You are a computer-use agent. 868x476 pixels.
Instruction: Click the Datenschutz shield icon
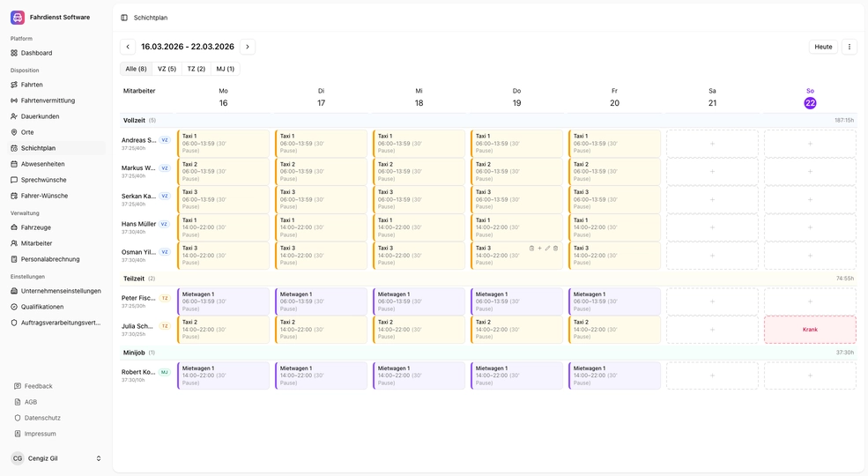point(17,418)
